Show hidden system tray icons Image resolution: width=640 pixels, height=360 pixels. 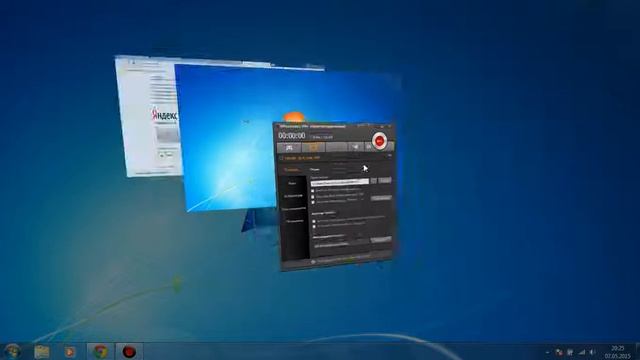coord(547,352)
